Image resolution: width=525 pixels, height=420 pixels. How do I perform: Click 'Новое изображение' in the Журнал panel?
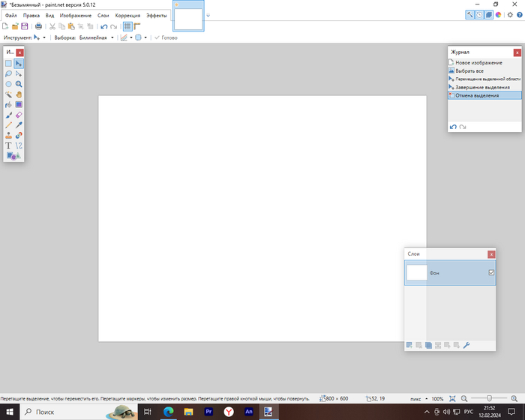478,62
